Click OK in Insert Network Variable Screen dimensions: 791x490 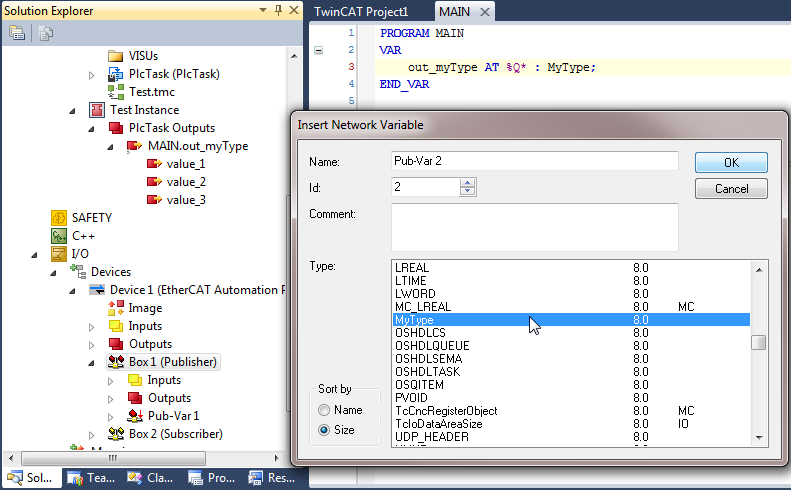point(731,162)
